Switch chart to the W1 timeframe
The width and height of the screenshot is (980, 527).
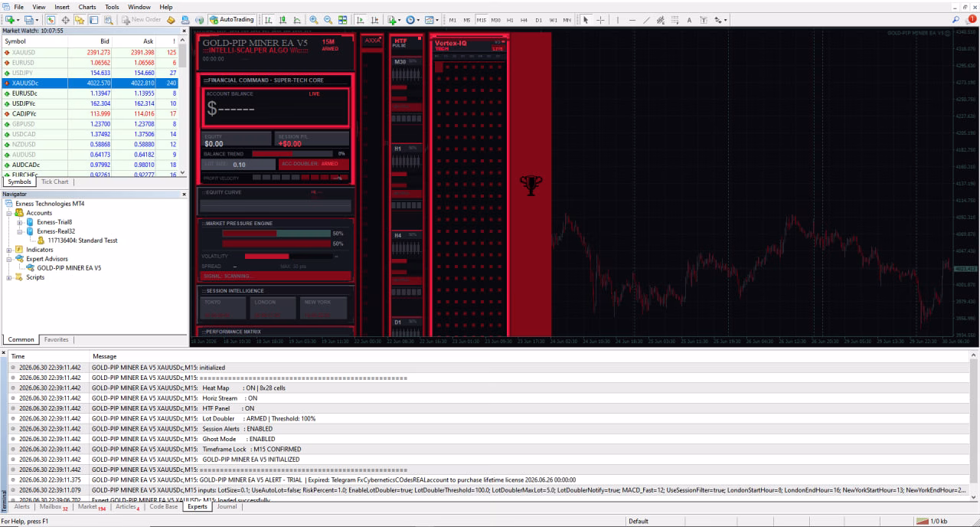[x=554, y=19]
